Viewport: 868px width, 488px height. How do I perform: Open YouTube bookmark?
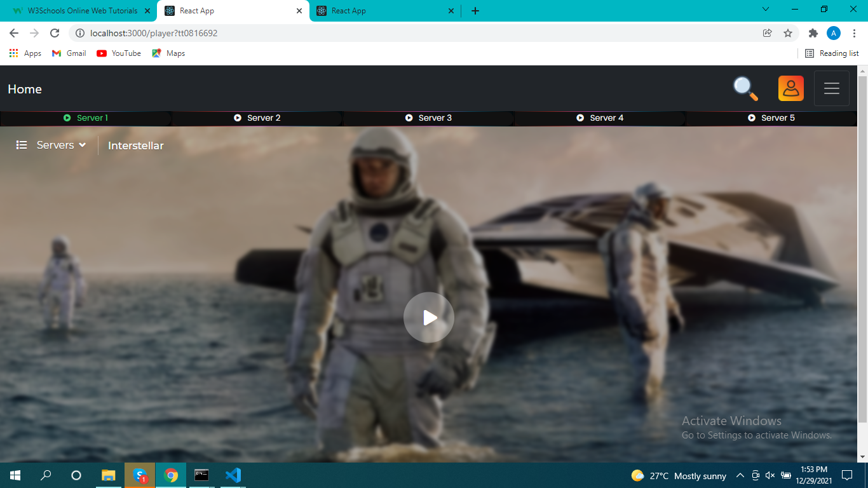pos(119,53)
